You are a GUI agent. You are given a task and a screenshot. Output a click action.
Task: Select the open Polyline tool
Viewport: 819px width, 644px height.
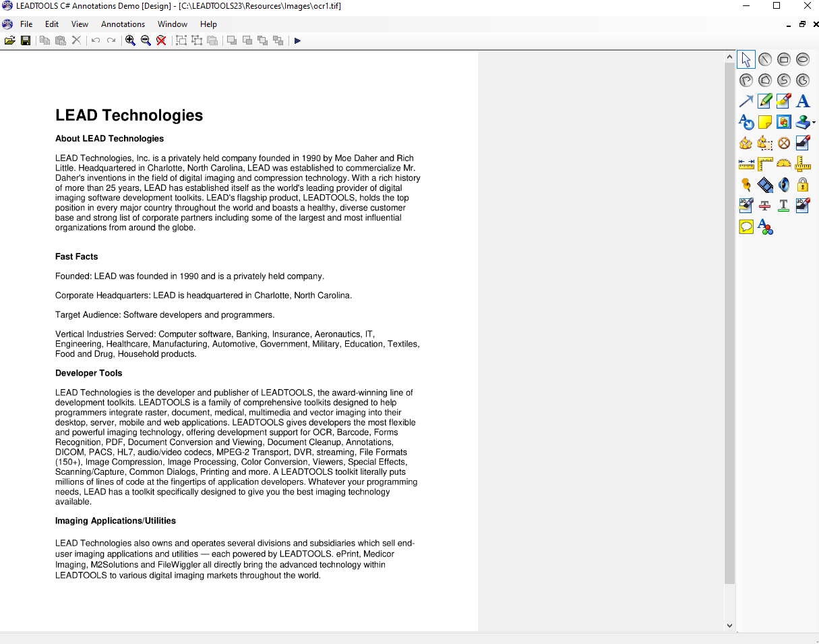[x=746, y=80]
